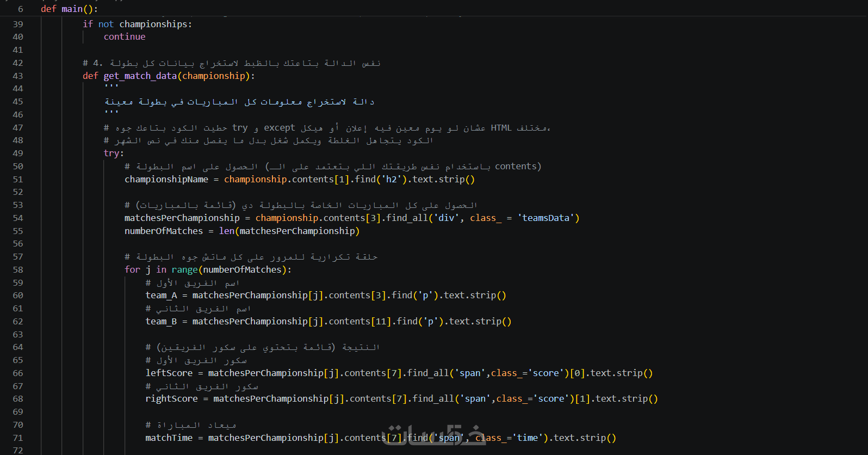This screenshot has width=868, height=455.
Task: Click the 'HTML' word in line 47 comment
Action: coord(501,127)
